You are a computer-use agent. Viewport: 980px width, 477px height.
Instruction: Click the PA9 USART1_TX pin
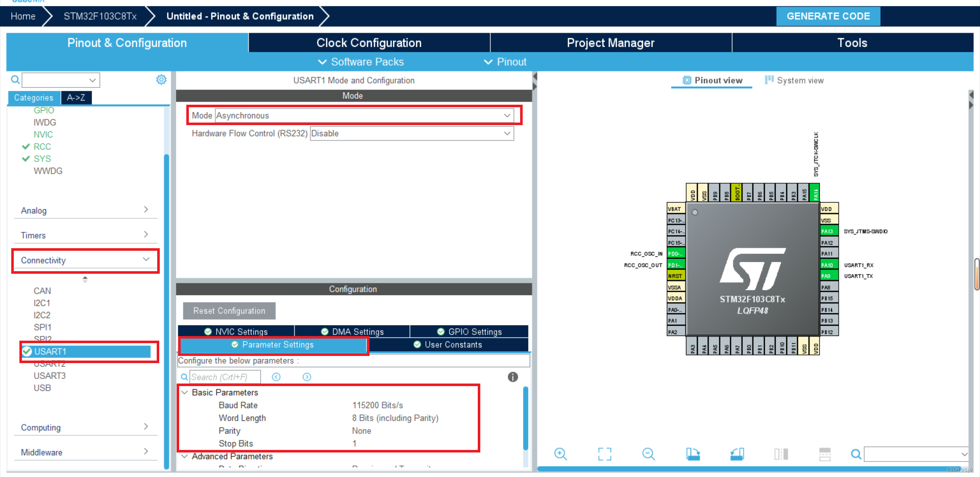[829, 276]
